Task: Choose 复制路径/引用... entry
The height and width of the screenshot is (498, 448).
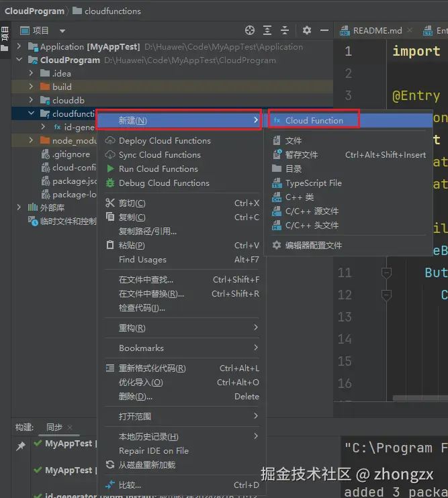Action: coord(182,231)
